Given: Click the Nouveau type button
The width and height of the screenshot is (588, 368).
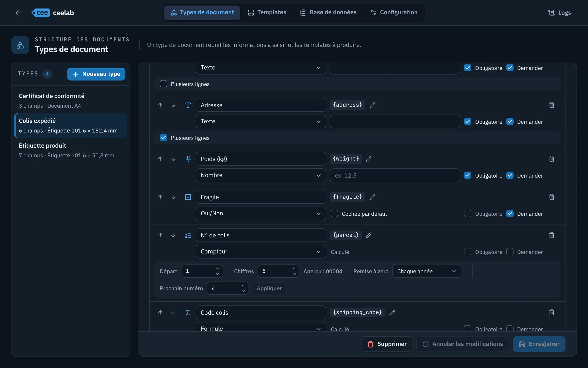Looking at the screenshot, I should [x=96, y=74].
